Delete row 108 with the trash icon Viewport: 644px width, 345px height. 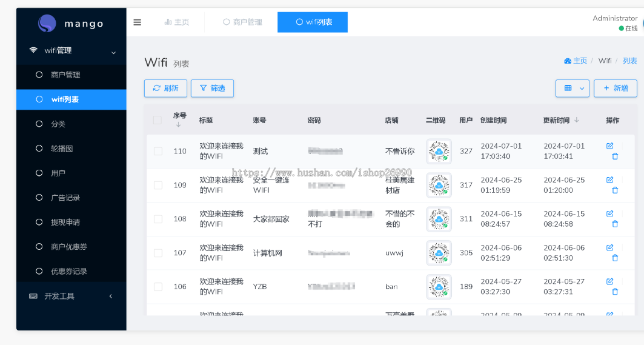[615, 224]
